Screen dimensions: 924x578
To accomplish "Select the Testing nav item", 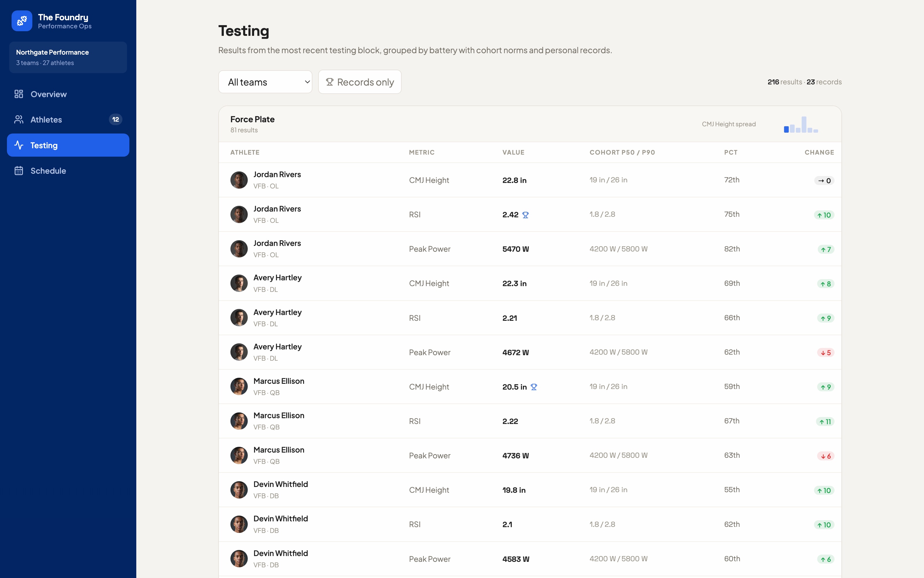I will [68, 145].
